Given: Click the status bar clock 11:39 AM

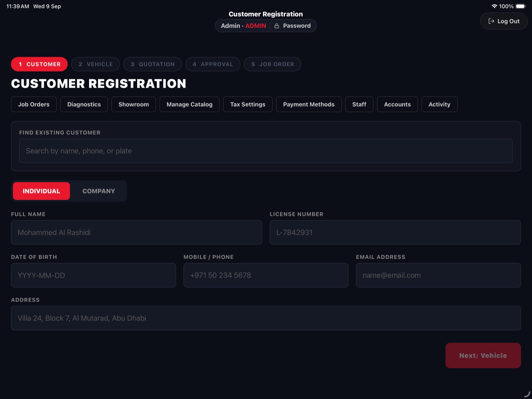Looking at the screenshot, I should pos(18,6).
